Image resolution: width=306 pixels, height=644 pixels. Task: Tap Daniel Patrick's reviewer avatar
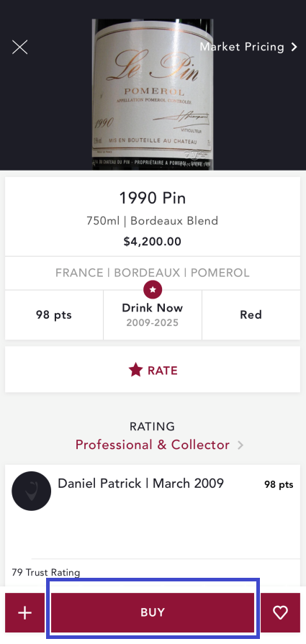pos(31,491)
